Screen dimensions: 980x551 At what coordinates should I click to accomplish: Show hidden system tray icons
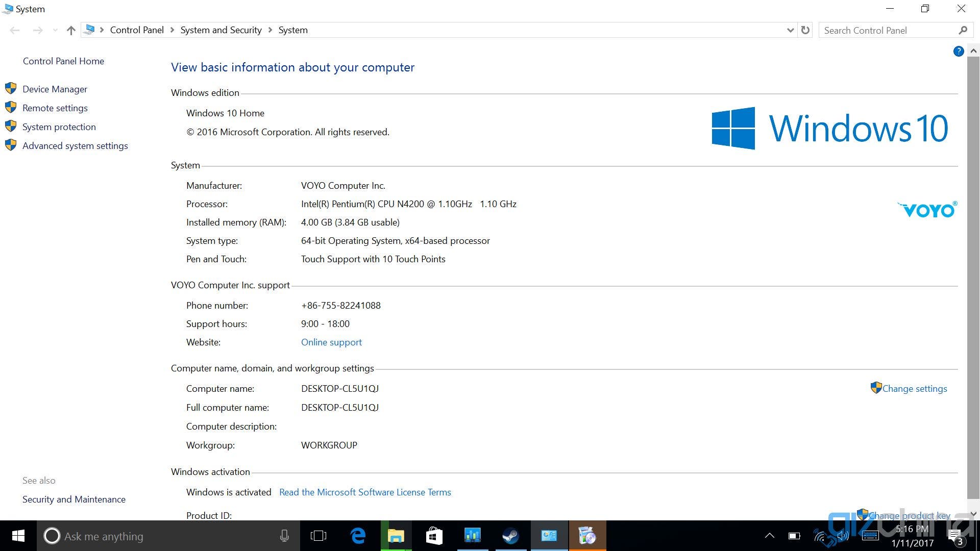tap(770, 536)
